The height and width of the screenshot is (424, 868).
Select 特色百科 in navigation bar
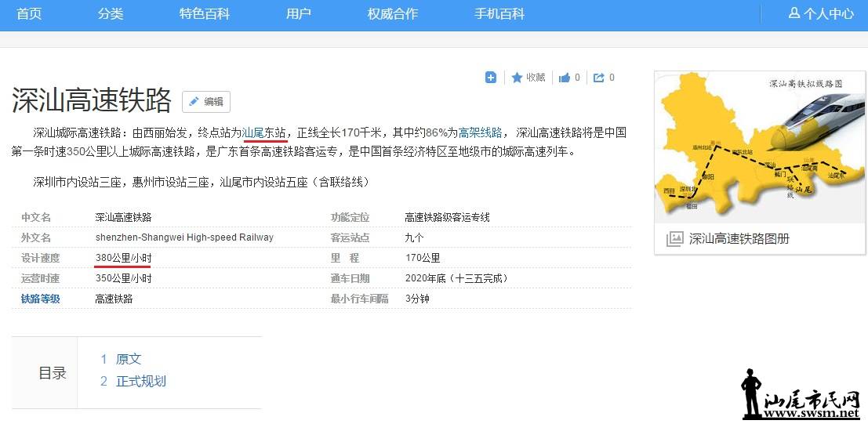[x=205, y=14]
